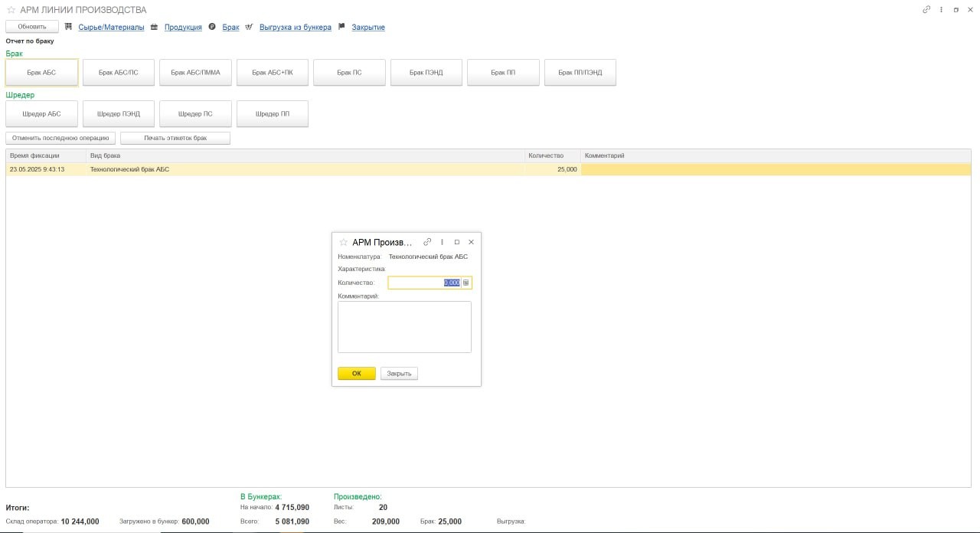Add main window to favorites with star icon
The width and height of the screenshot is (980, 533).
(x=11, y=10)
